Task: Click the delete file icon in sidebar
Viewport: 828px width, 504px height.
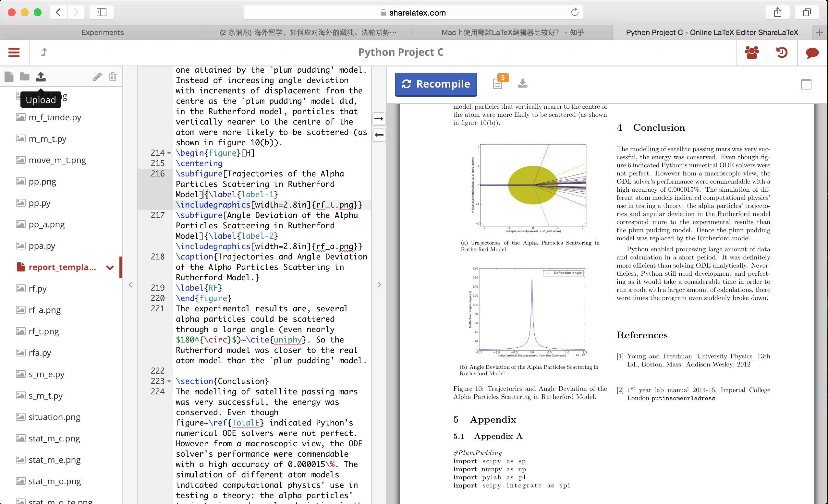Action: click(112, 76)
